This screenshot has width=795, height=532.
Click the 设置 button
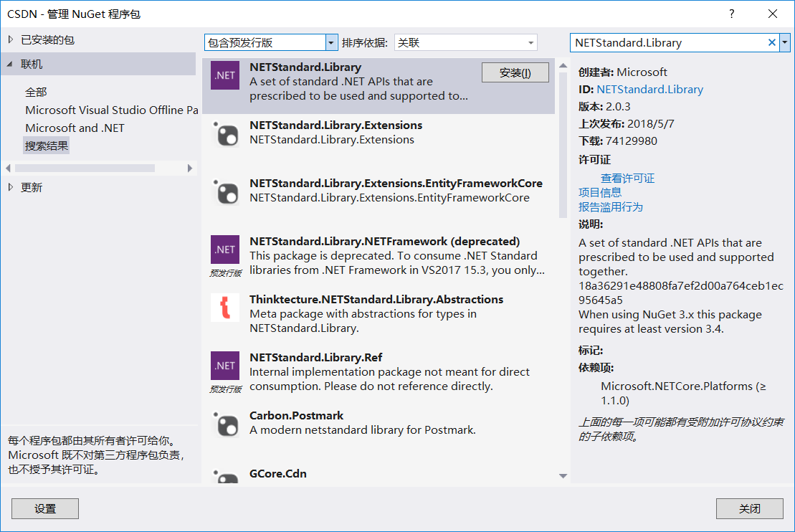pyautogui.click(x=45, y=508)
